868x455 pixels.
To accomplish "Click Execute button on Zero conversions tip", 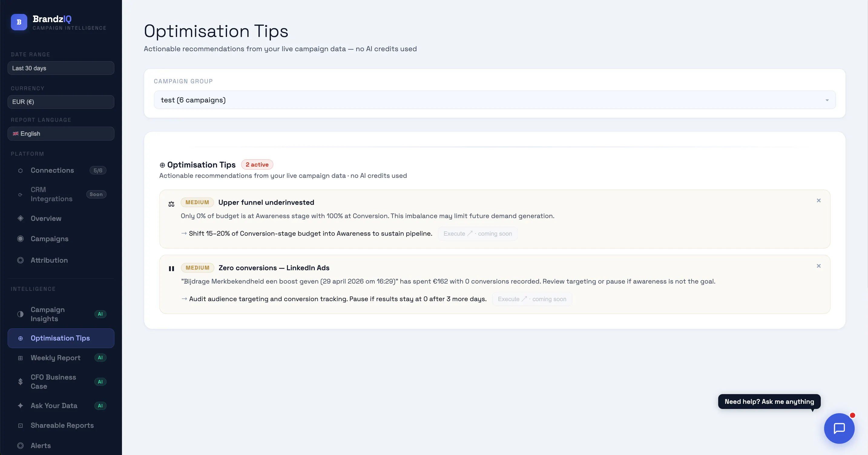I will pyautogui.click(x=532, y=299).
